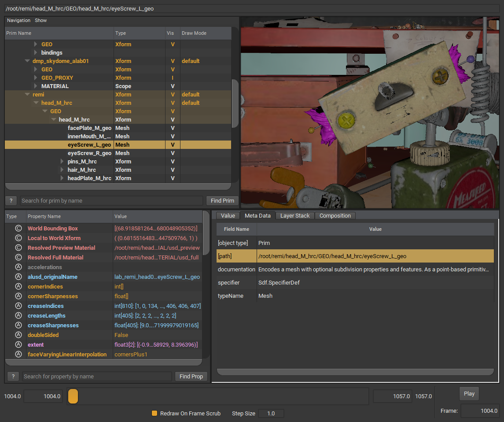The height and width of the screenshot is (422, 504).
Task: Click the Find Prim button
Action: point(222,200)
